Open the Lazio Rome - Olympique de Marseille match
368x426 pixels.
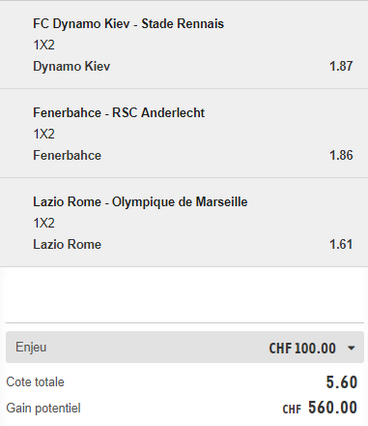coord(140,202)
